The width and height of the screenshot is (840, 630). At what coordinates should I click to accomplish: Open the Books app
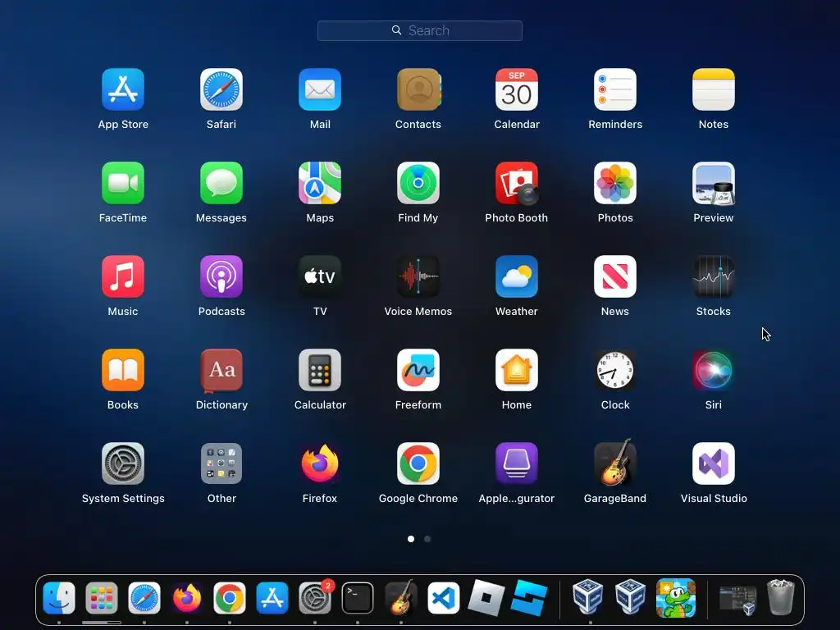[123, 370]
